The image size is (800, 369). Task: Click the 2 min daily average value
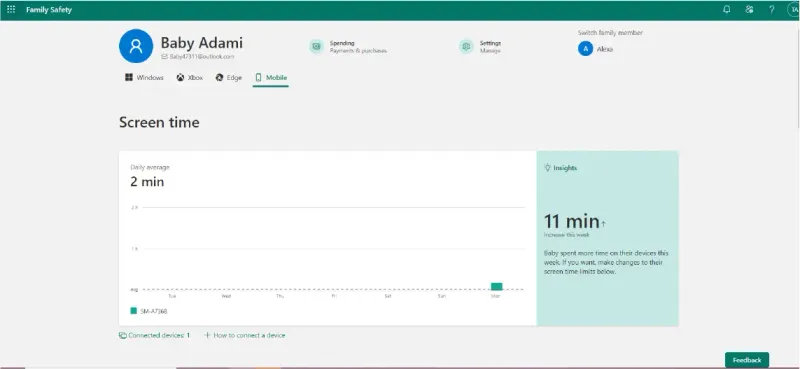[x=147, y=182]
